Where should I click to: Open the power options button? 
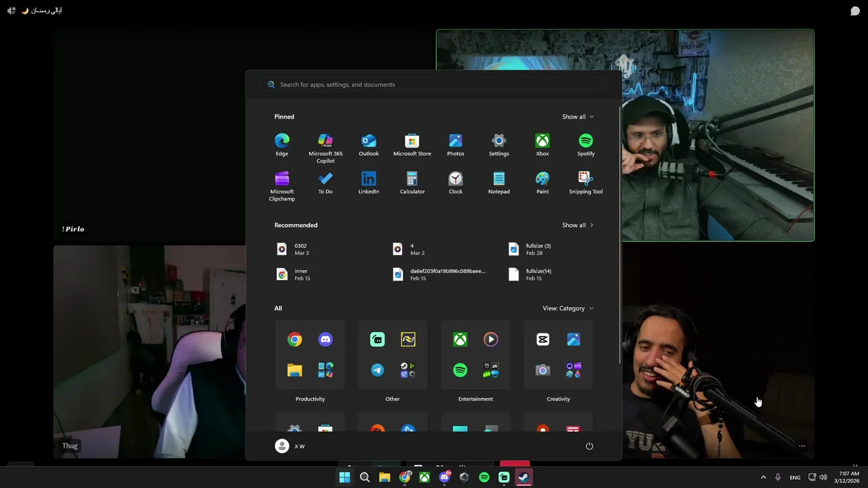pyautogui.click(x=589, y=446)
